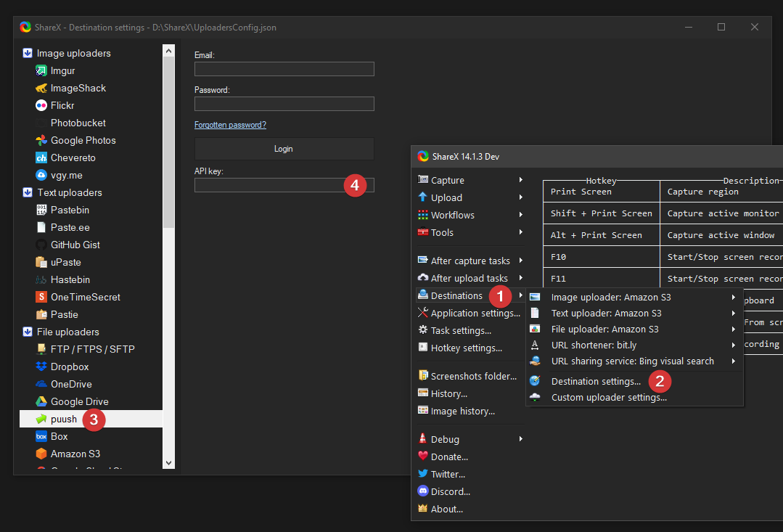
Task: Click inside the API key field
Action: 276,185
